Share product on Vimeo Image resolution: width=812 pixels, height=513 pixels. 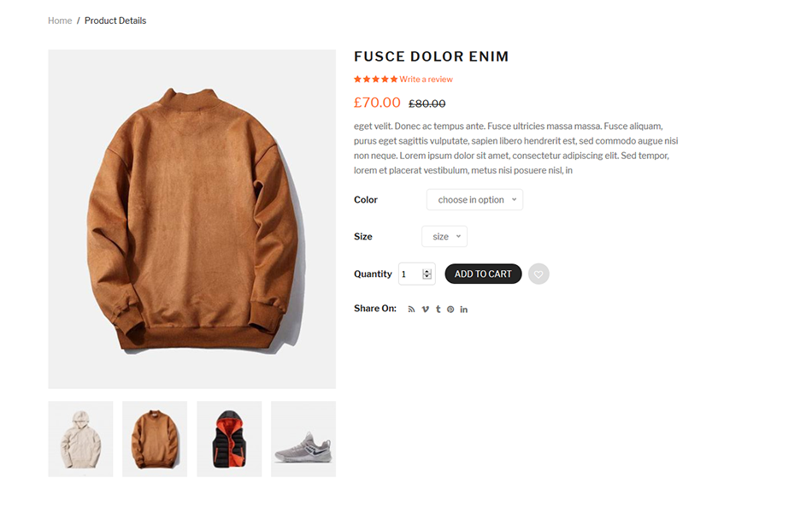click(425, 310)
